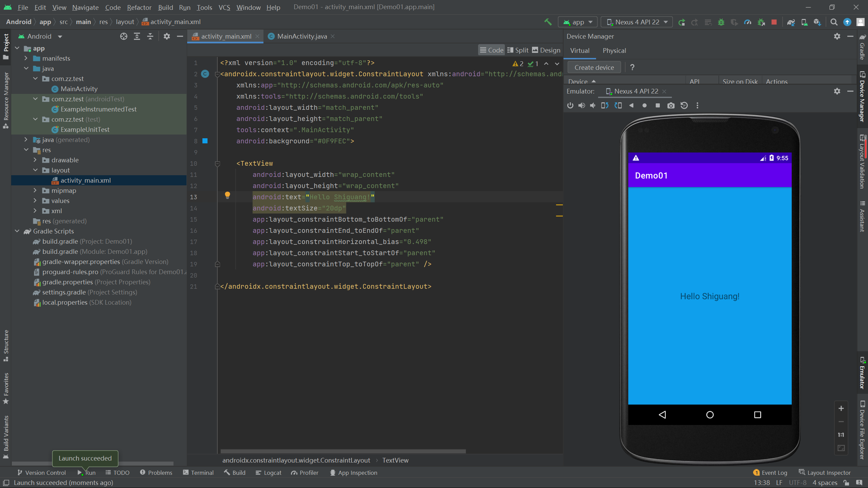Screen dimensions: 868x488
Task: Open the Nexus 4 API 22 device dropdown
Action: coord(636,22)
